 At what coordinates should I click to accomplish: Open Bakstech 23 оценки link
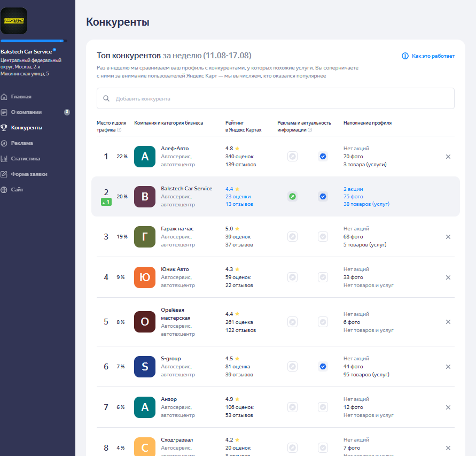point(238,197)
